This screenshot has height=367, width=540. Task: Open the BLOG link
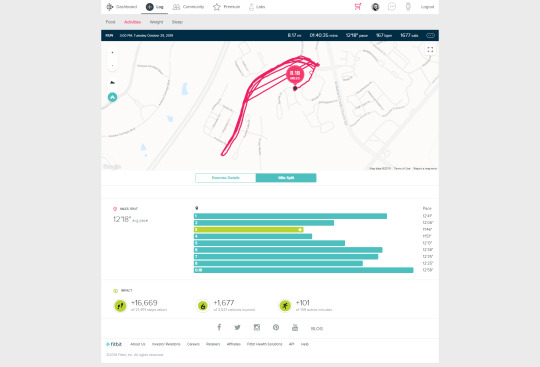point(317,328)
